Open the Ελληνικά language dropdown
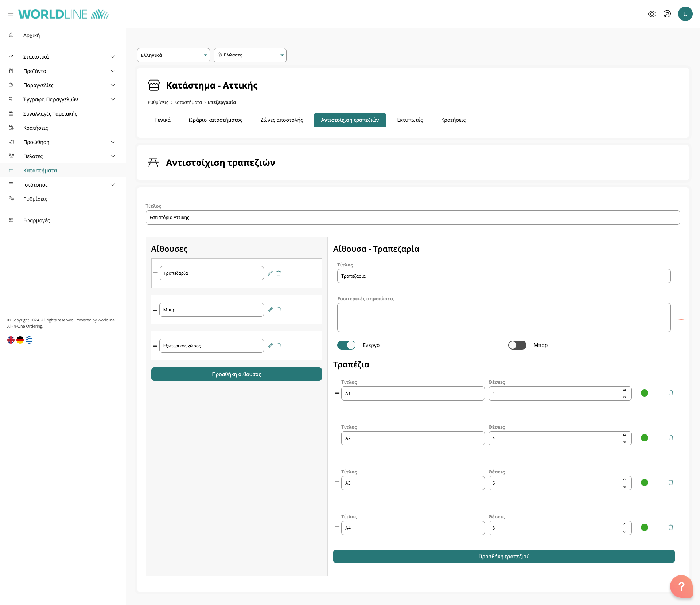700x605 pixels. (x=174, y=55)
